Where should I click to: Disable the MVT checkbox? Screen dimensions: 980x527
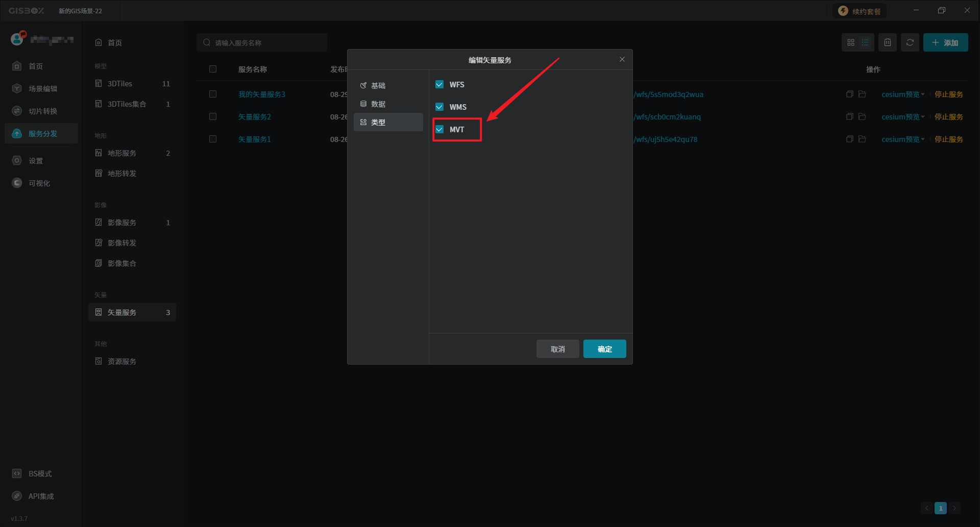tap(439, 129)
